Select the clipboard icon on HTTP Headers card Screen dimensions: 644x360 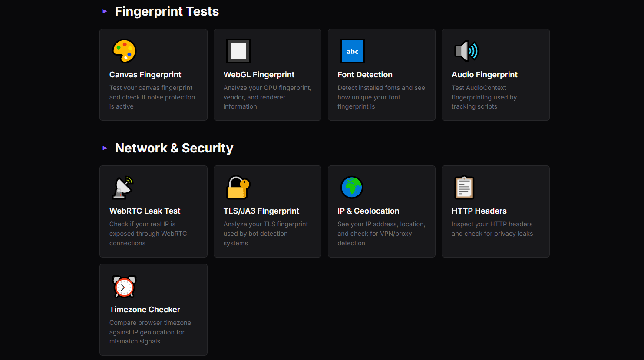[x=464, y=187]
